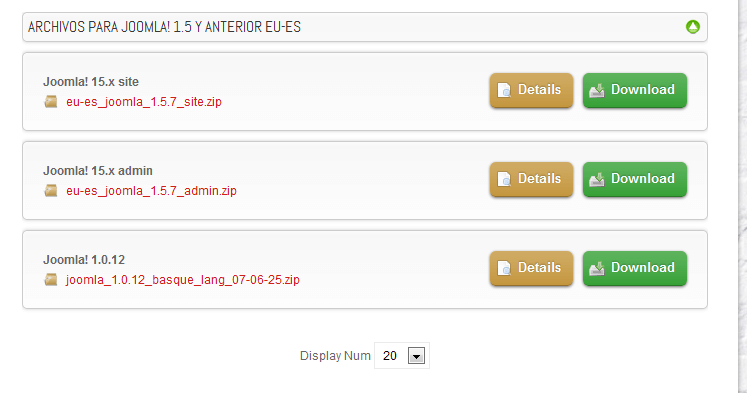Click the package icon beside eu-es_joomla_1.5.7_admin.zip

(51, 191)
